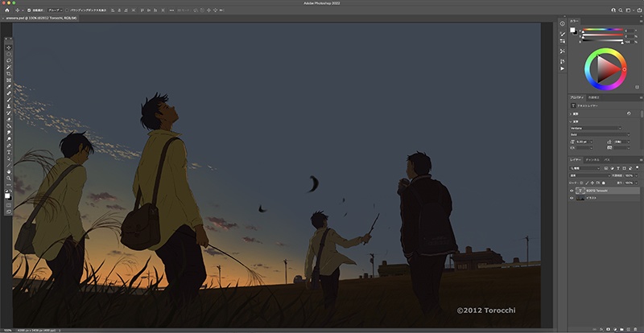Click the Share icon at top right
This screenshot has height=333, width=644.
coord(639,10)
